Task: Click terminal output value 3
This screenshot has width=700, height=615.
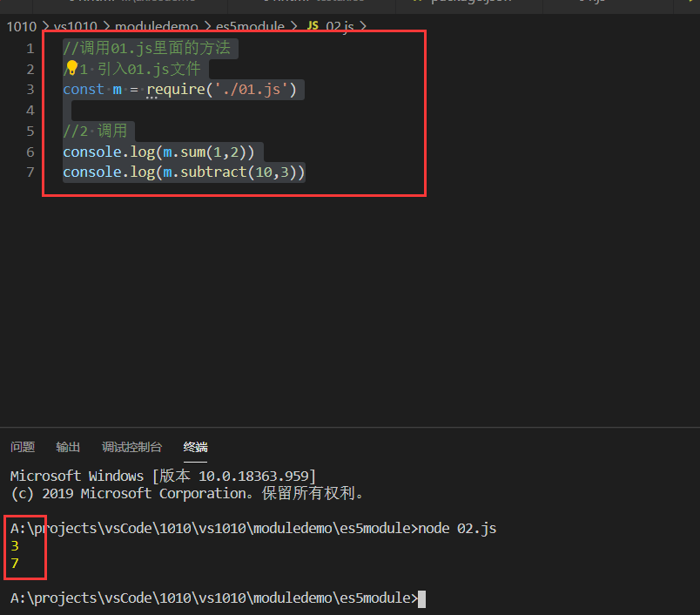Action: pos(15,546)
